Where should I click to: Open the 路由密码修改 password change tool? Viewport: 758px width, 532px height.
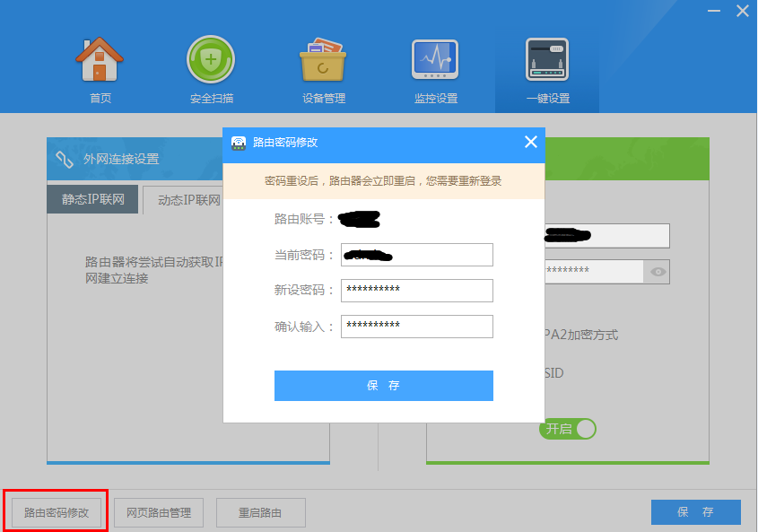point(55,510)
